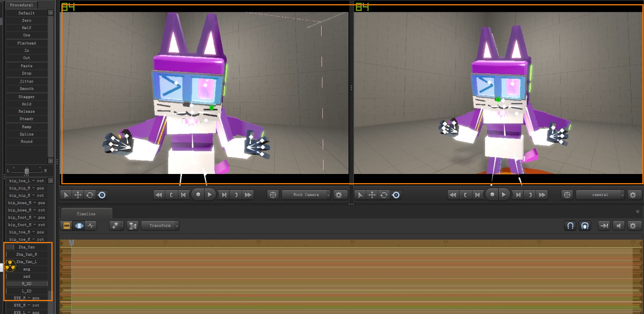Click the left-right balance slider handle
Screen dimensions: 644x314
coord(27,171)
